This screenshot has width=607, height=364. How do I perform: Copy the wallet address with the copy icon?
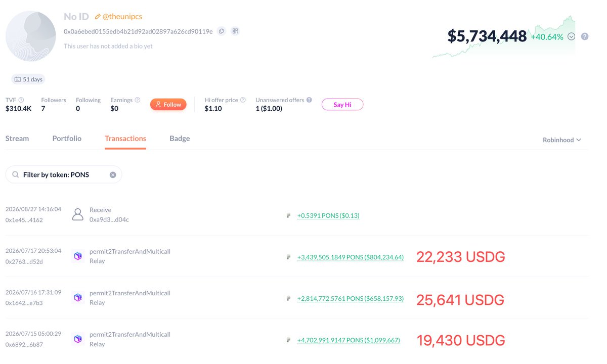point(222,31)
